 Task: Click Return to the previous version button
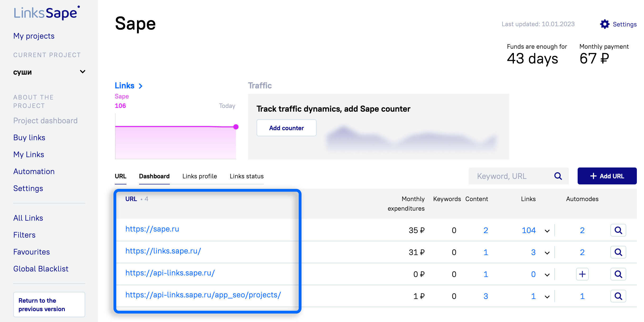49,305
